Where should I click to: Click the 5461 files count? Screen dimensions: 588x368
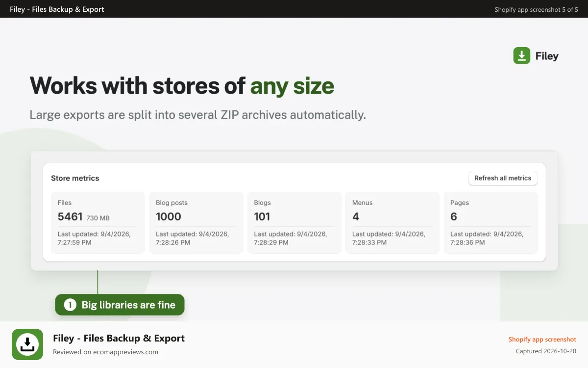70,216
